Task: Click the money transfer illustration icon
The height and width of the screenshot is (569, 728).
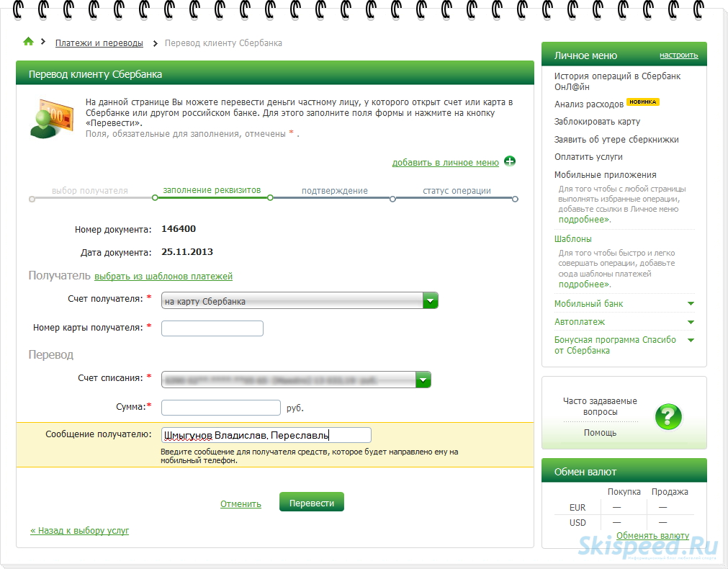Action: click(x=52, y=118)
